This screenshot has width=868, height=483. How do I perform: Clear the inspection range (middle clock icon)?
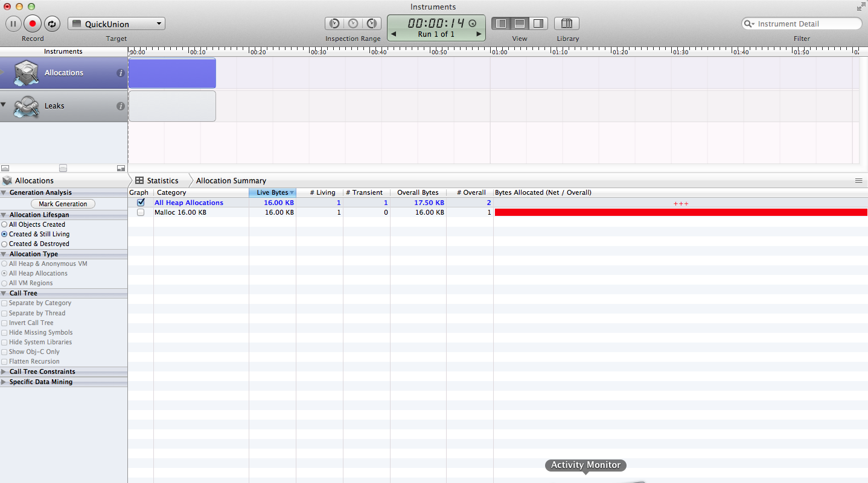tap(353, 24)
